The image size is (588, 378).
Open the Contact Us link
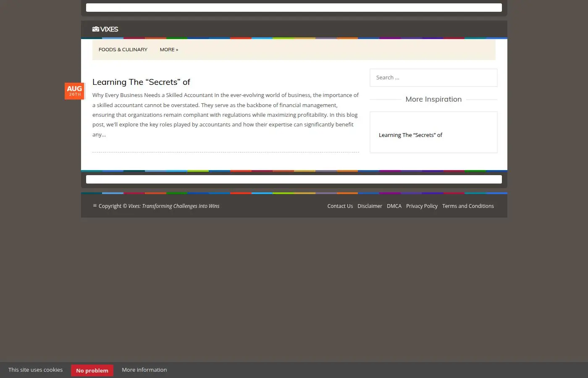pos(340,206)
